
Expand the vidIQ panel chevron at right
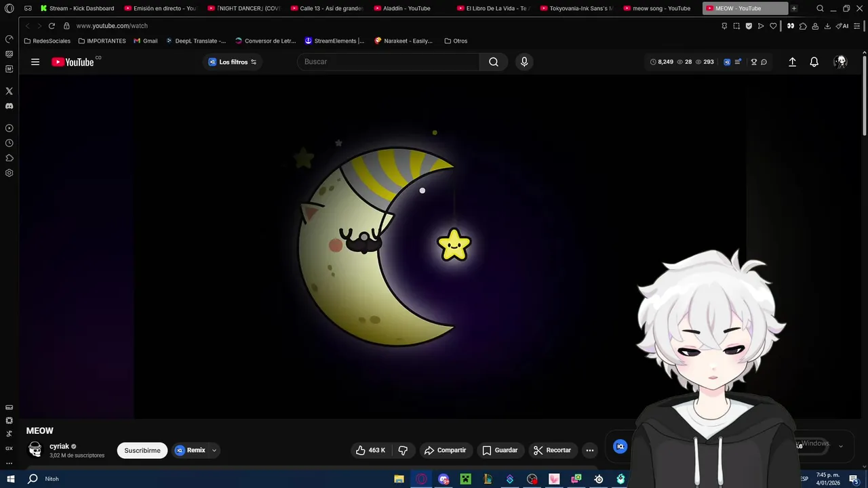click(x=841, y=446)
